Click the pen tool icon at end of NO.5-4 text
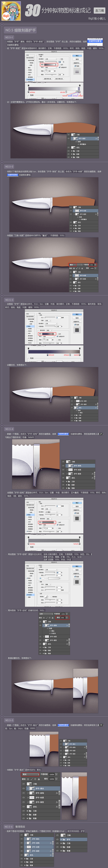Image resolution: width=108 pixels, height=868 pixels. tap(101, 434)
